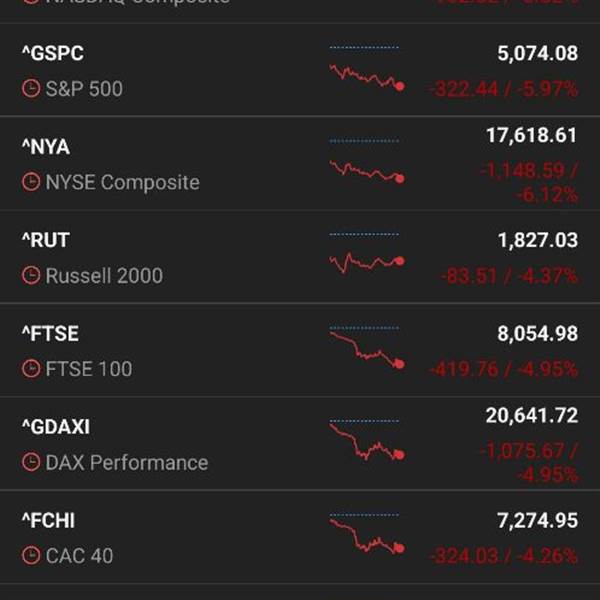
Task: Click the clock icon beside DAX Performance
Action: [31, 462]
